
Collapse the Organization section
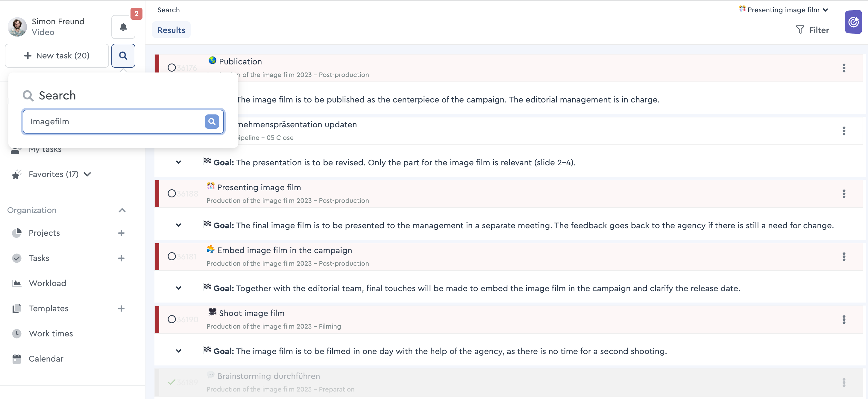coord(122,211)
